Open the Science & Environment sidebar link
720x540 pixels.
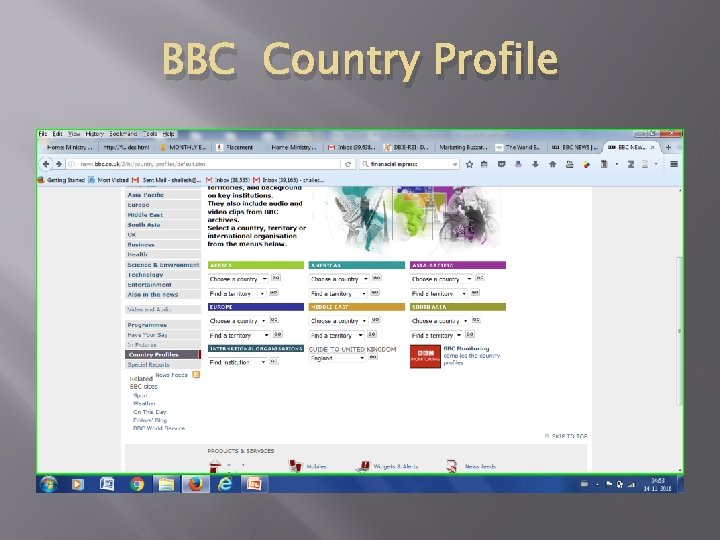(163, 265)
